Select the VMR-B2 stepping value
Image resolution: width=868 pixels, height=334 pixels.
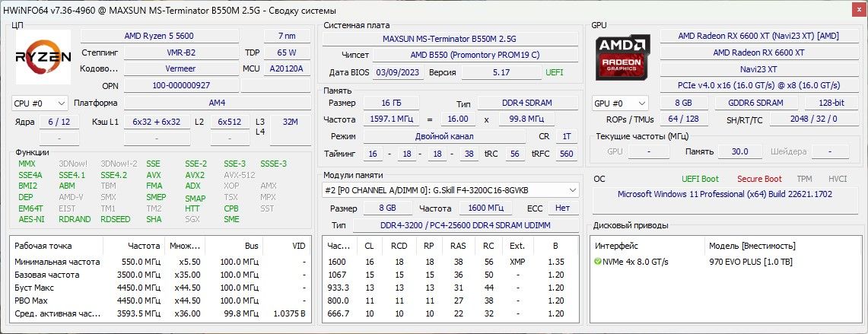click(181, 52)
